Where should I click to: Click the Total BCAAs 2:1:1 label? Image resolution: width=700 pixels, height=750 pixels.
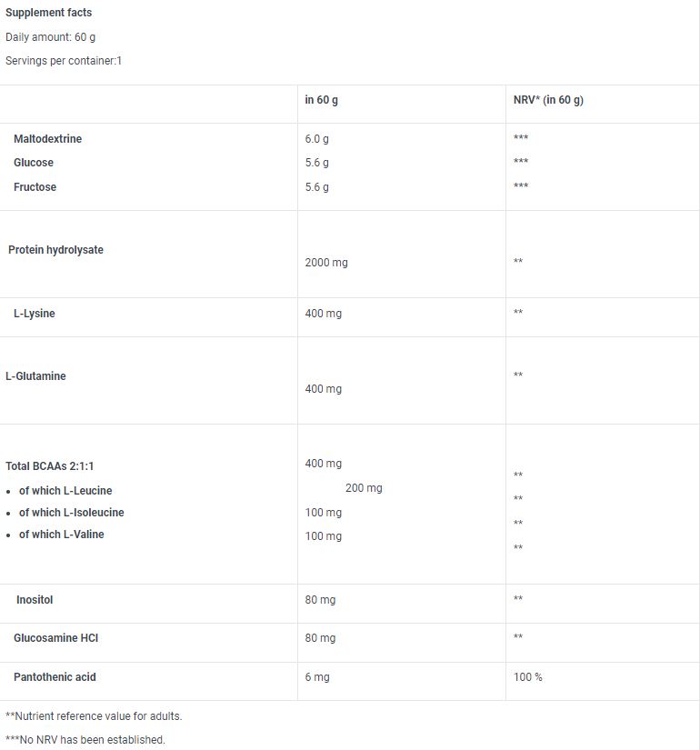tap(49, 466)
